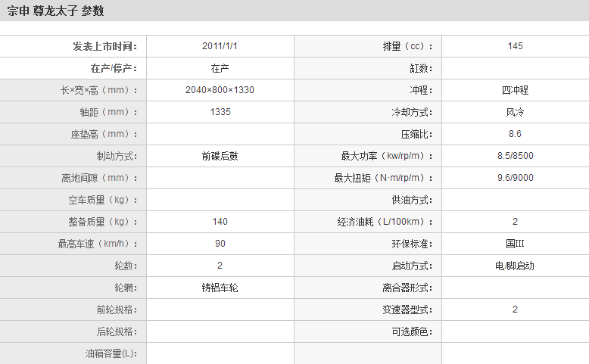The height and width of the screenshot is (364, 589).
Task: Click the 铸铝车轮 wheel rim value
Action: pos(220,288)
